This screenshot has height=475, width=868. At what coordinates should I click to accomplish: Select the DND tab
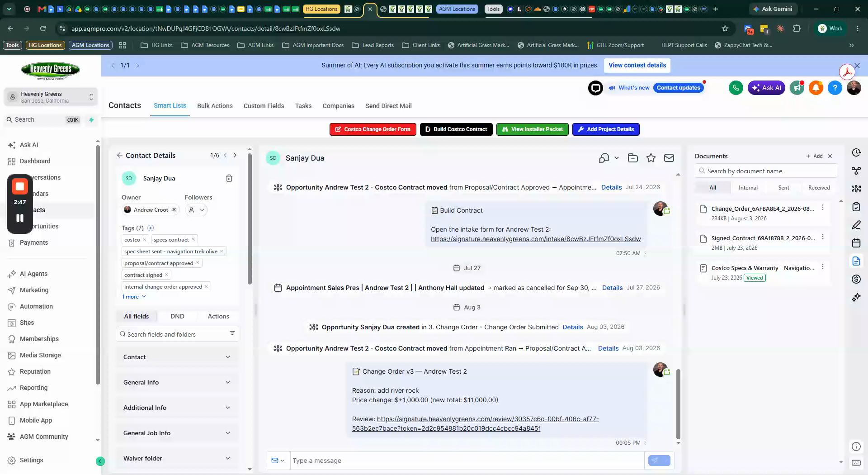tap(177, 316)
